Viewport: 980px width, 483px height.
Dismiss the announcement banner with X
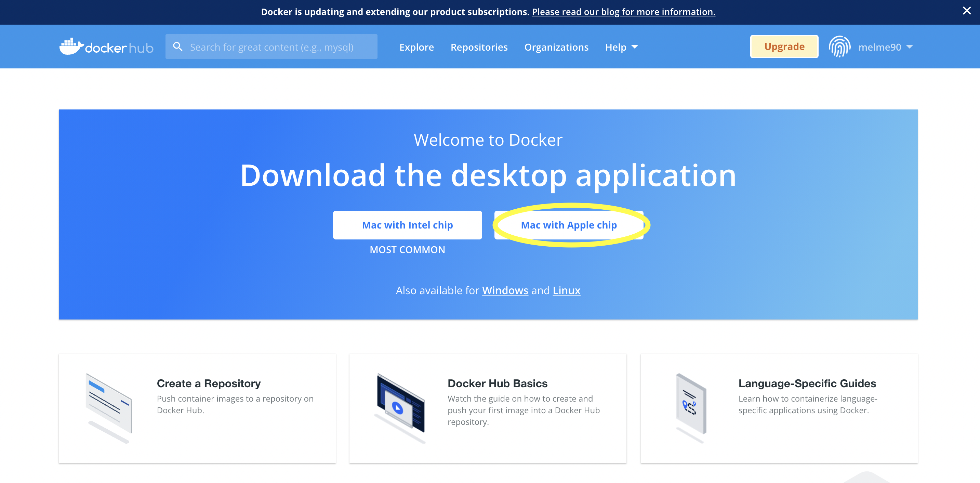(967, 11)
